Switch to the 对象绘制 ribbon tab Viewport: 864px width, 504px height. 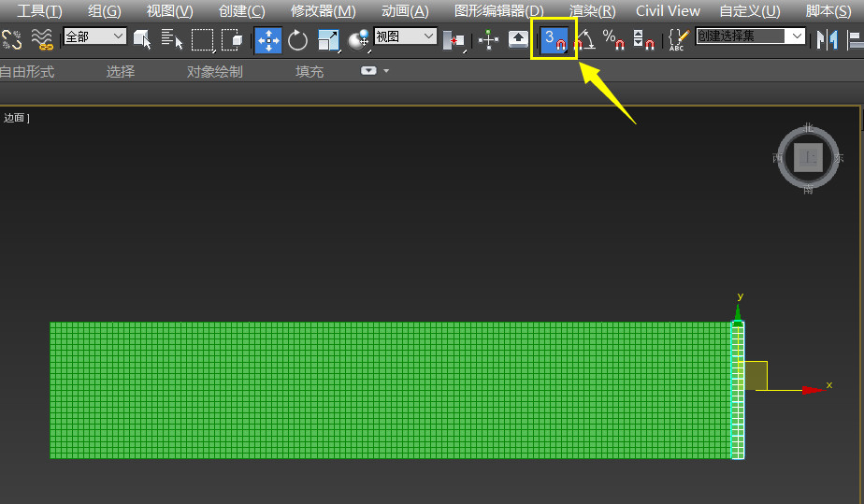[214, 72]
